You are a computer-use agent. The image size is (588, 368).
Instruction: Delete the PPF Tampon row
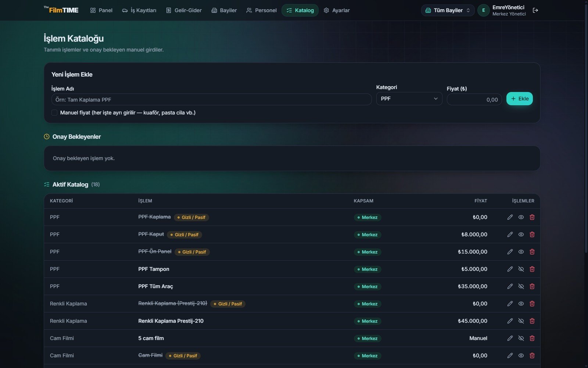[x=532, y=269]
